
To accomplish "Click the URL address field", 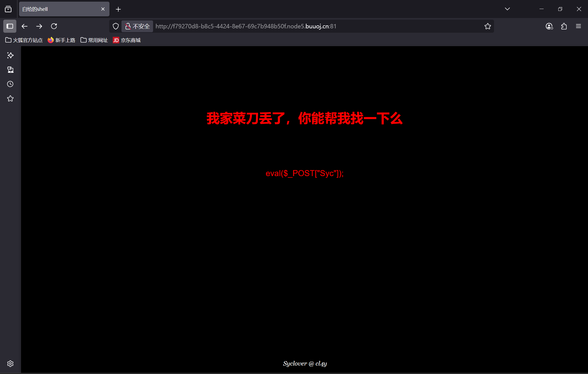I will pos(300,26).
